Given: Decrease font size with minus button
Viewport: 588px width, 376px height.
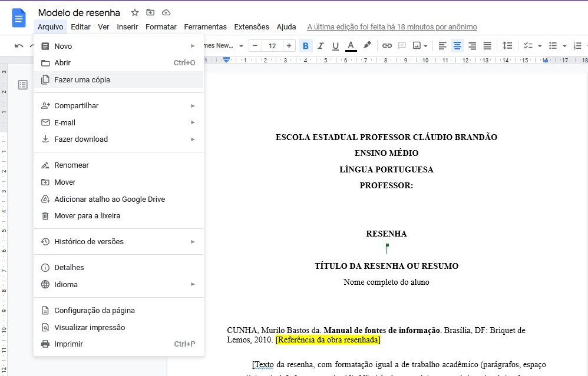Looking at the screenshot, I should click(x=255, y=46).
